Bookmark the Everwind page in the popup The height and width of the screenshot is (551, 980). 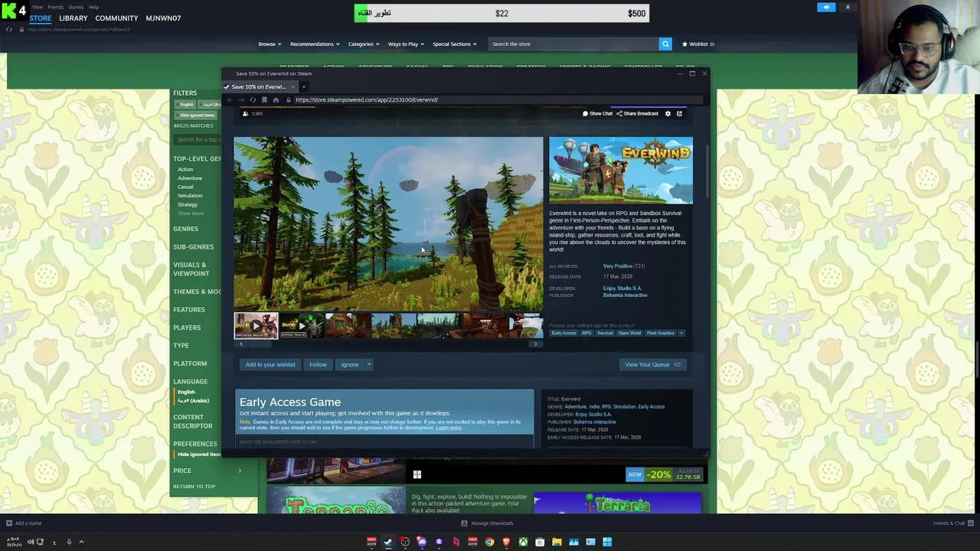coord(264,99)
